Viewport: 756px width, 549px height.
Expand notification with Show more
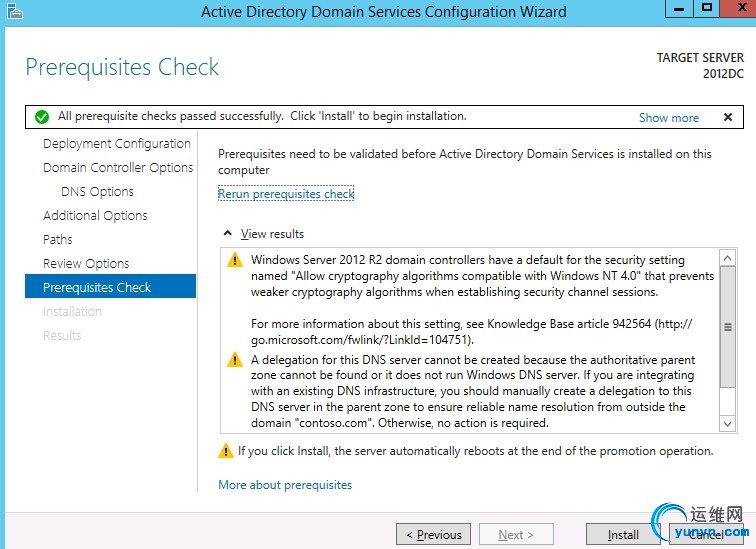coord(669,117)
